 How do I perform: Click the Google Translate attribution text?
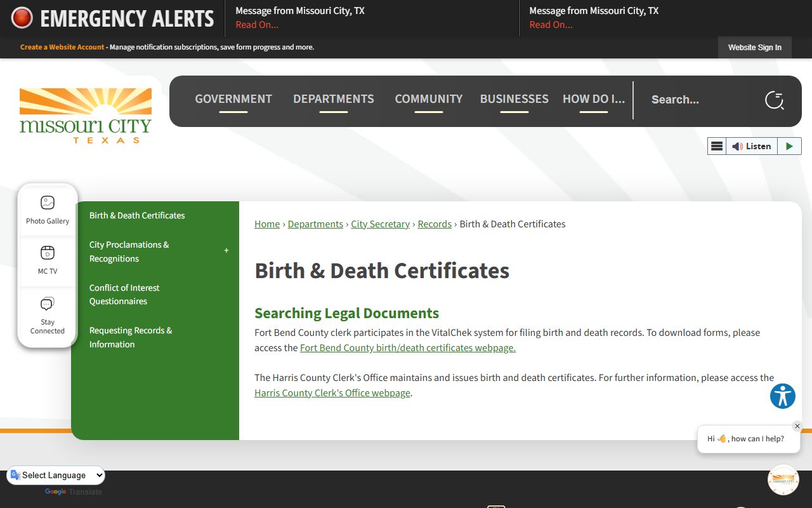pyautogui.click(x=74, y=491)
